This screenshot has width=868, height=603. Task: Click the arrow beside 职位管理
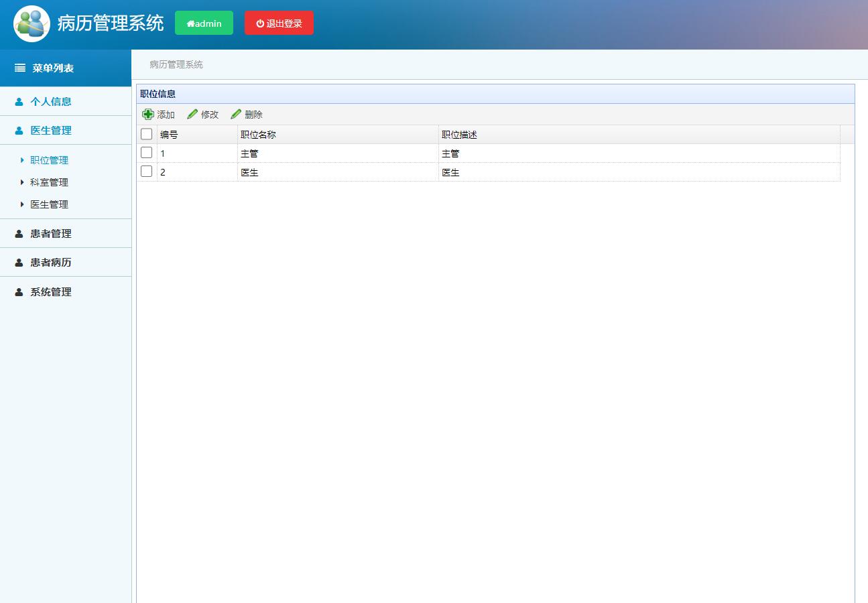point(22,160)
